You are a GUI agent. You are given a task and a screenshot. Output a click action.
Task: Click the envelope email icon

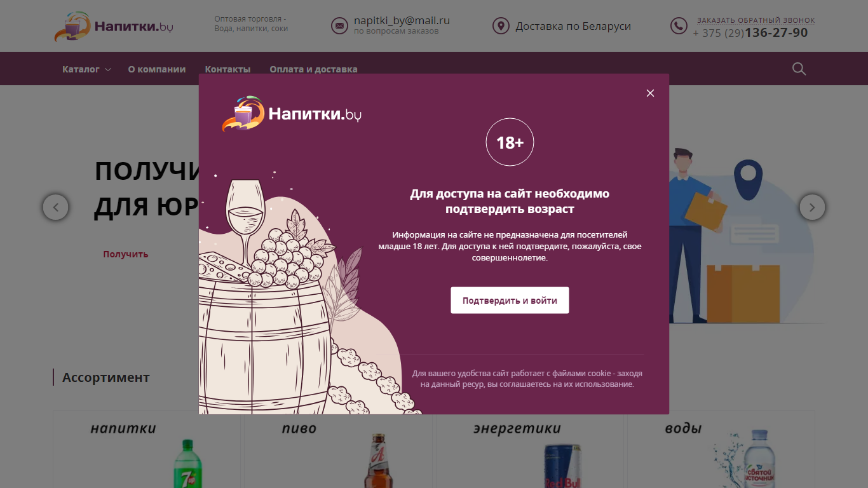coord(340,26)
